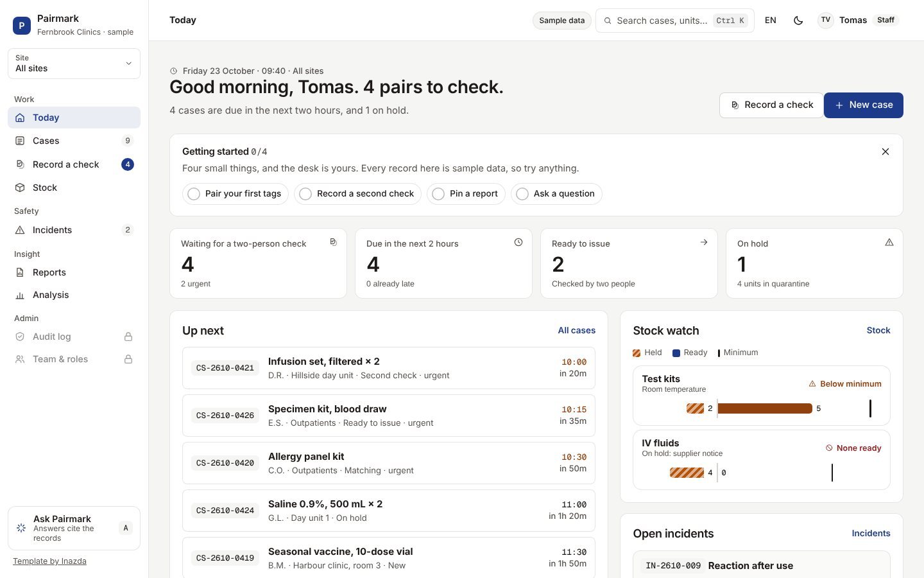924x578 pixels.
Task: Click the check icon on Waiting for two-person check card
Action: 333,242
